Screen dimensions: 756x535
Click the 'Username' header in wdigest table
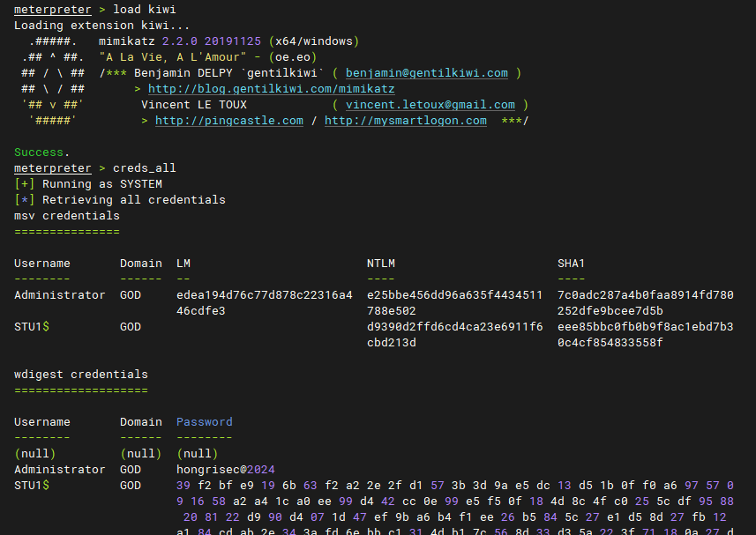[x=42, y=422]
